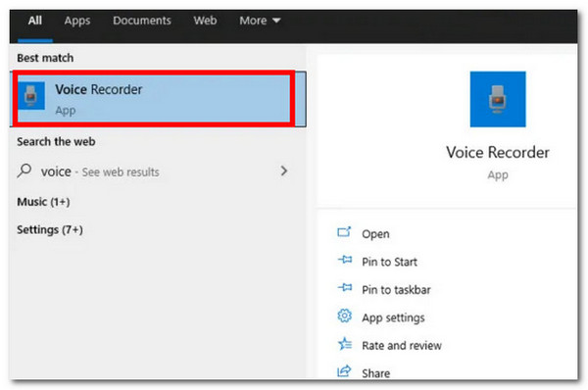The image size is (588, 390).
Task: Click the Search the web heading
Action: (56, 141)
